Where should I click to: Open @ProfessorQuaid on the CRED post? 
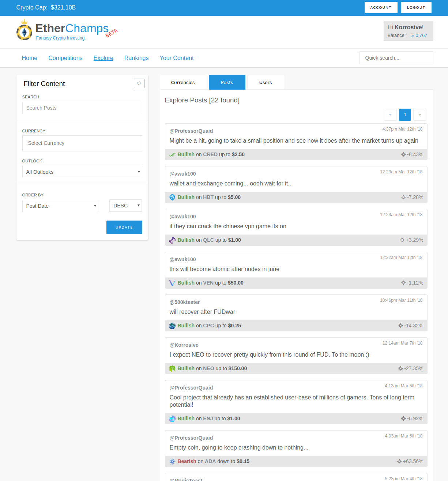coord(191,131)
